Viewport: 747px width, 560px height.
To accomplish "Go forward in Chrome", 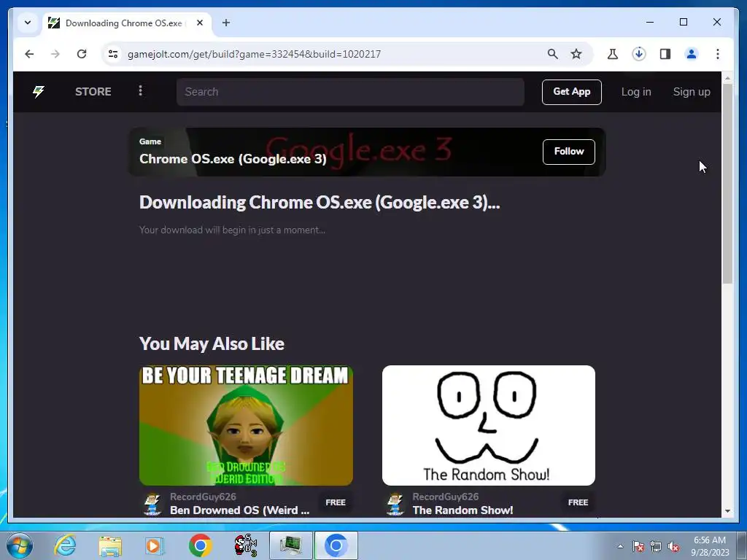I will click(55, 54).
